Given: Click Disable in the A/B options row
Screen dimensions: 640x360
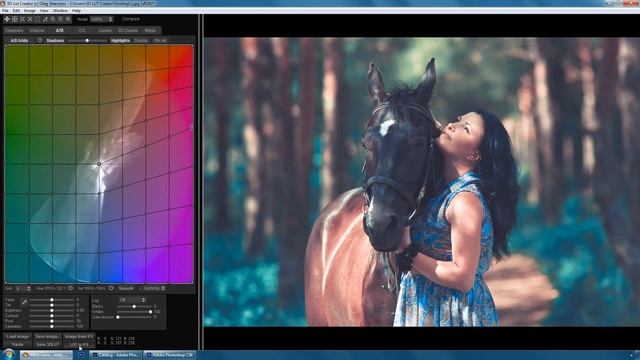Looking at the screenshot, I should pos(141,41).
